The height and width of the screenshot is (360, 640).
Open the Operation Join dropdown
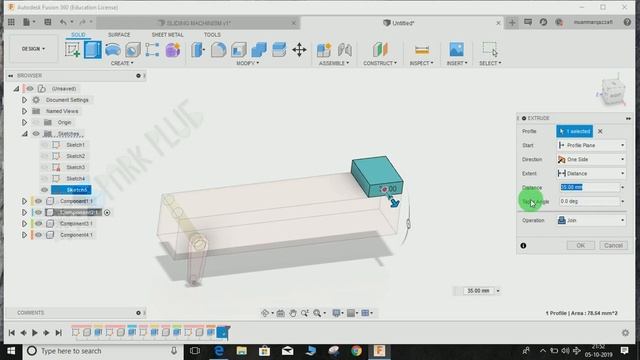click(591, 220)
